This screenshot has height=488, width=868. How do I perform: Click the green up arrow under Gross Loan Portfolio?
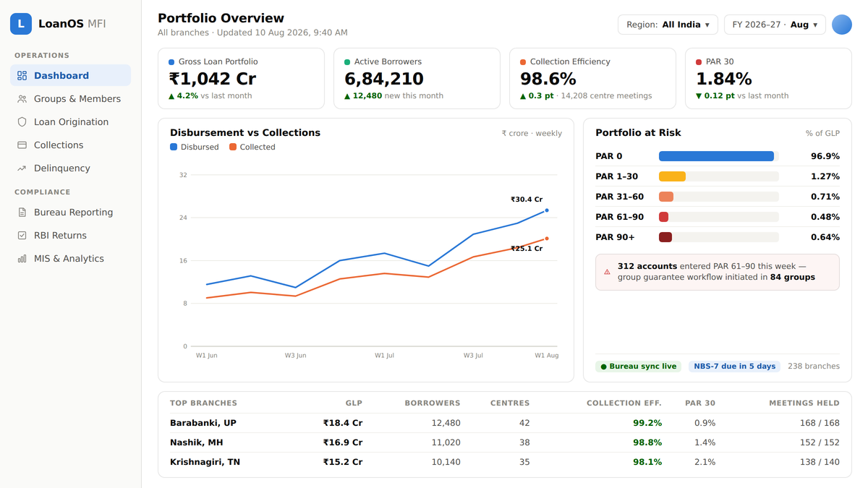[171, 95]
